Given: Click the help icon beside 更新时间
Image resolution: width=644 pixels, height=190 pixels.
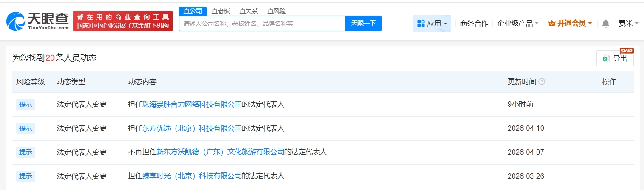Looking at the screenshot, I should [542, 82].
